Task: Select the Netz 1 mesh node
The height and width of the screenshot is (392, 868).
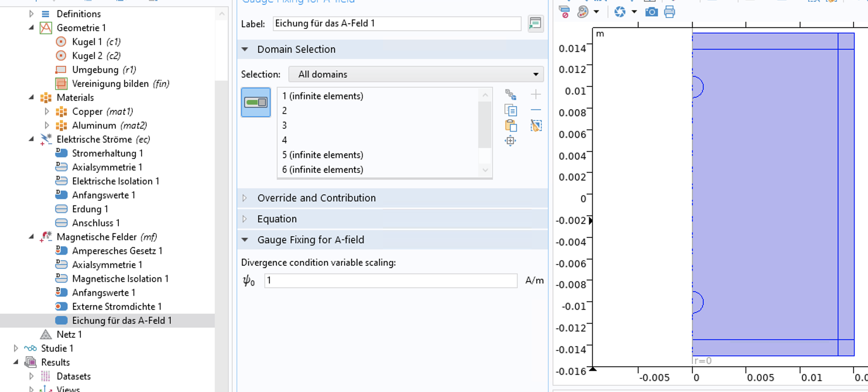Action: 69,334
